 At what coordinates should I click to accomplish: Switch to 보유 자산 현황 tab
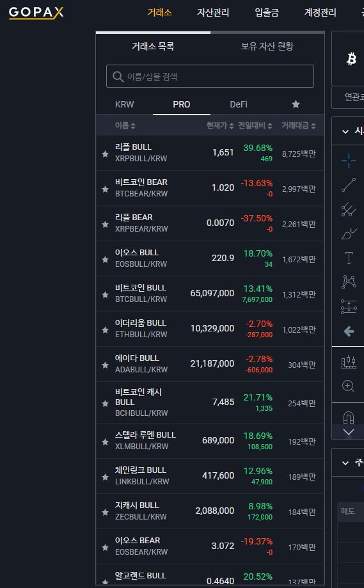(x=267, y=46)
